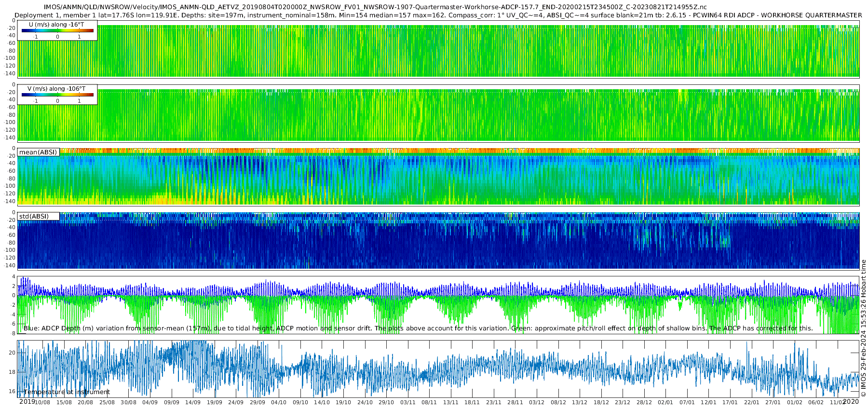Click the '10/08' date tick
The height and width of the screenshot is (410, 868).
(42, 402)
